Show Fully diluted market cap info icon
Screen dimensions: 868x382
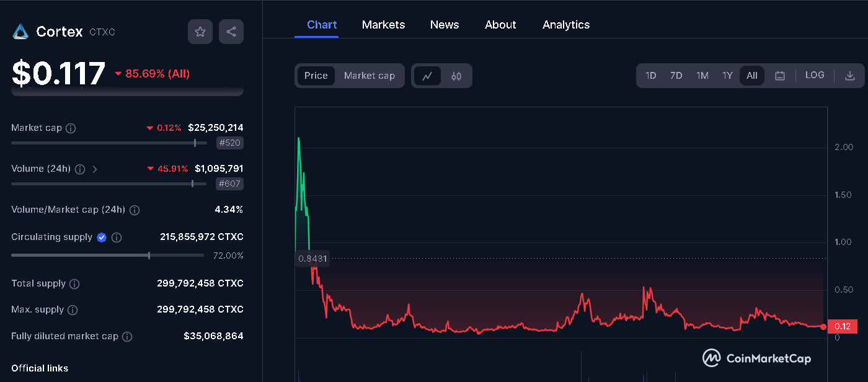(127, 337)
